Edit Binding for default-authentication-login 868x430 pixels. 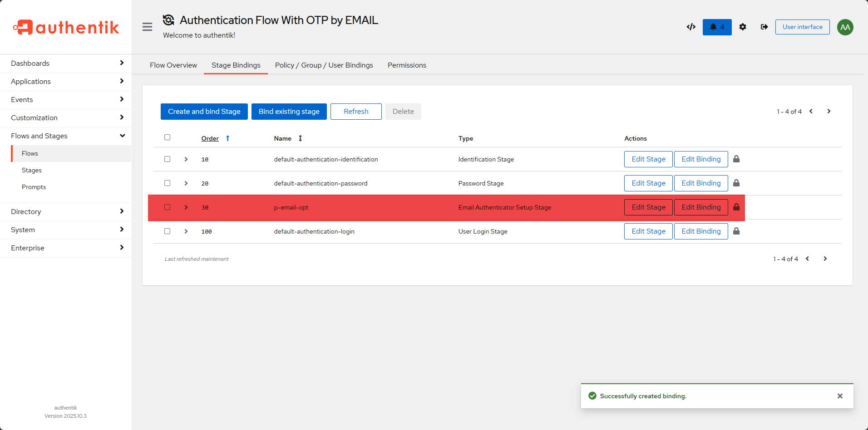tap(700, 231)
